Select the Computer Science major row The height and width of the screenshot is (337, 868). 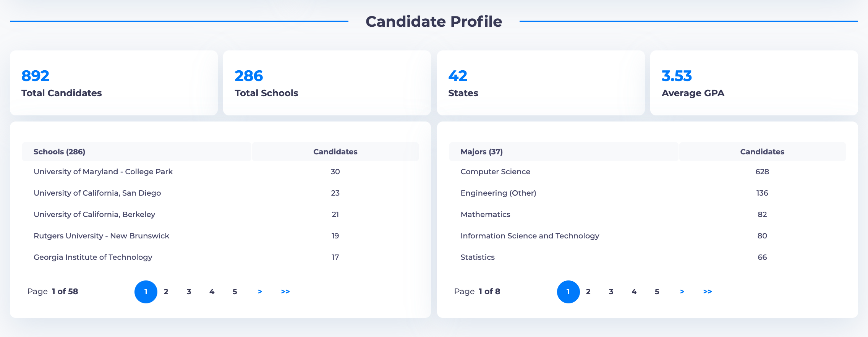(495, 172)
